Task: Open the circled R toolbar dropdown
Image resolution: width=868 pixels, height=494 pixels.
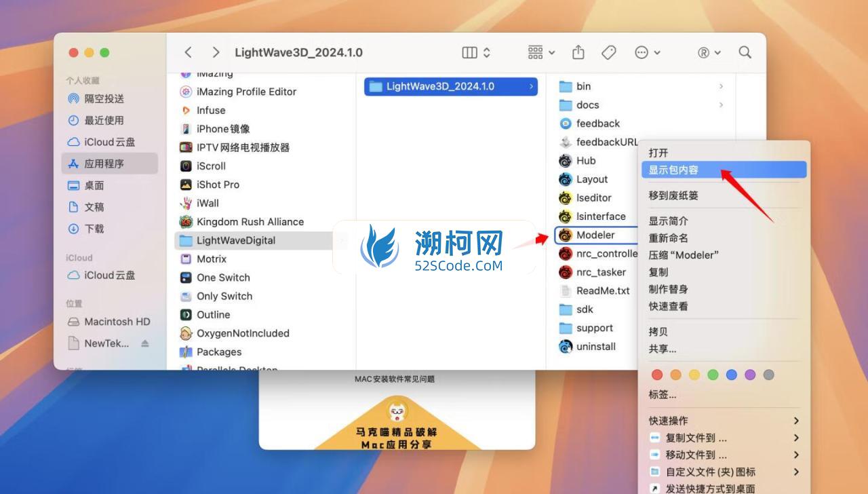Action: 709,52
